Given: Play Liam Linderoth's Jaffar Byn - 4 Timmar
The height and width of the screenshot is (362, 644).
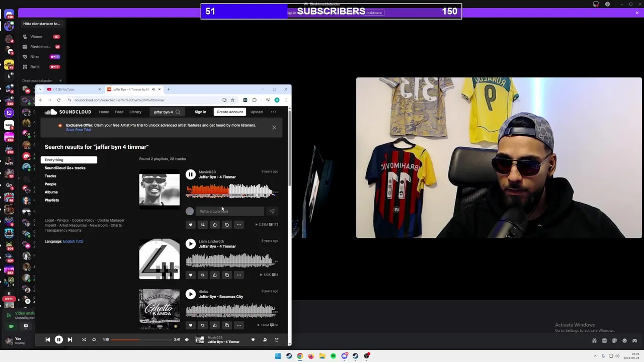Looking at the screenshot, I should 190,244.
